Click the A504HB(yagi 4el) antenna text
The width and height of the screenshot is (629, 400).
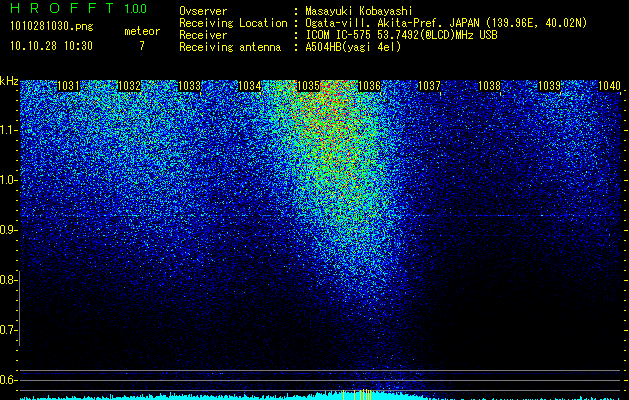353,47
